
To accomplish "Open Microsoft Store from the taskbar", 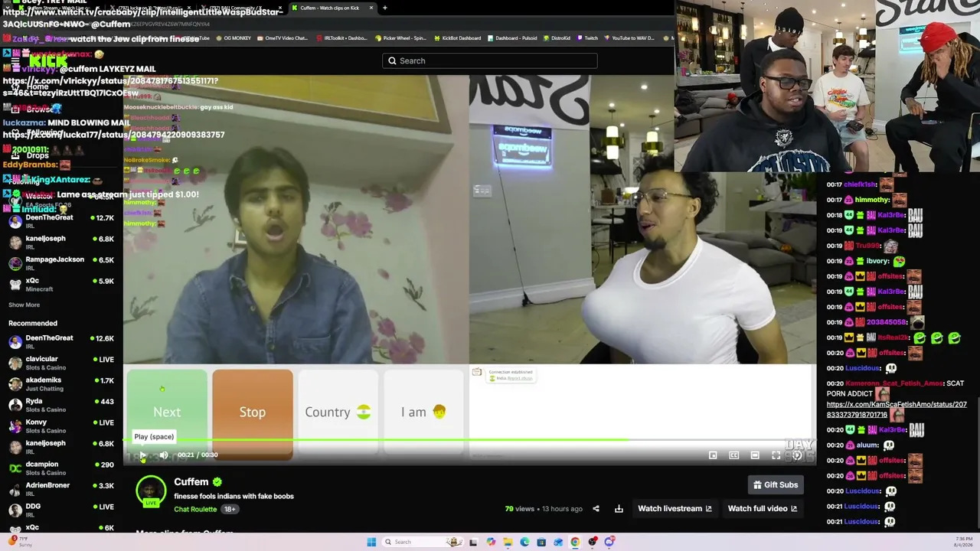I will 541,542.
